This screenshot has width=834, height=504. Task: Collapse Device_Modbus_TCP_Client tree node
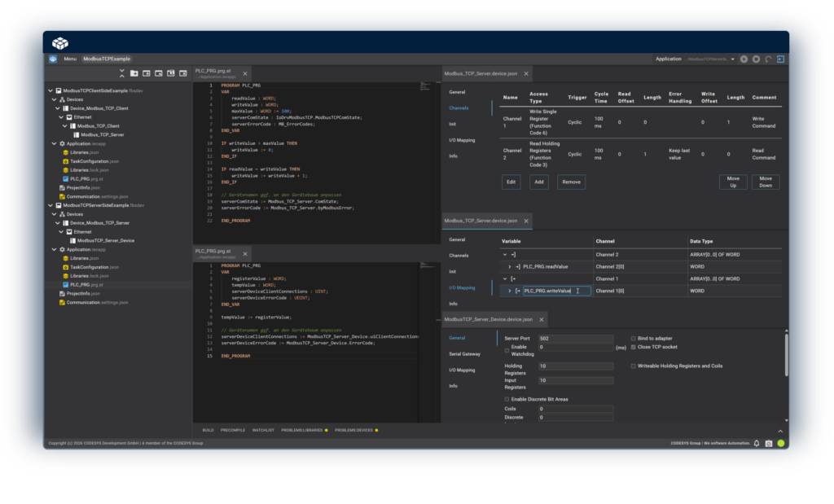(x=58, y=108)
